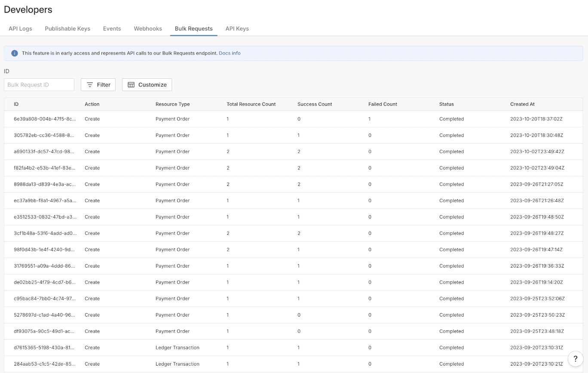Viewport: 588px width, 373px height.
Task: Open the Publishable Keys tab
Action: [x=67, y=28]
